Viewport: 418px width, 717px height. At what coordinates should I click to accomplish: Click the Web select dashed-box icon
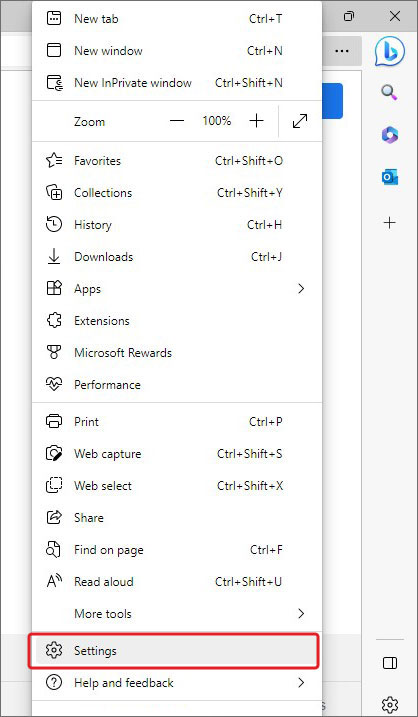click(54, 486)
